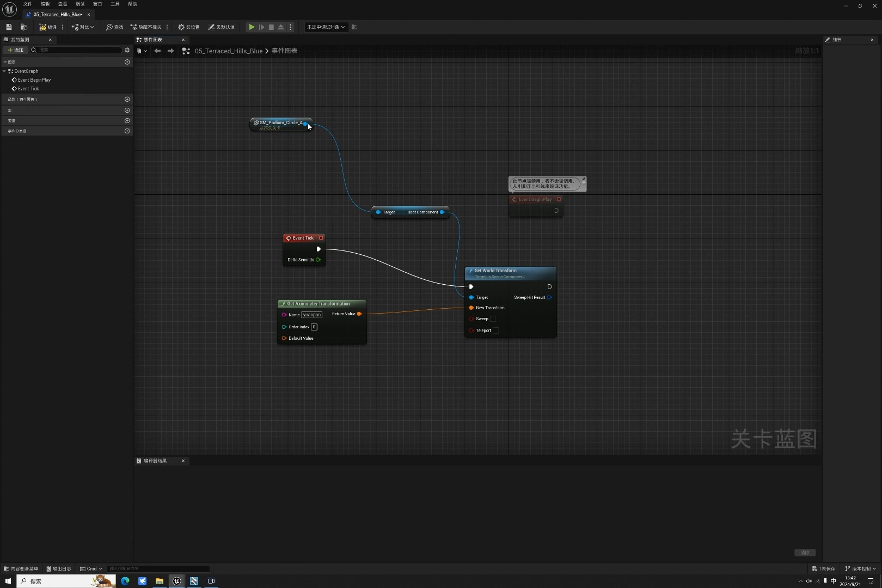The width and height of the screenshot is (882, 588).
Task: Click the save blueprint icon
Action: (9, 27)
